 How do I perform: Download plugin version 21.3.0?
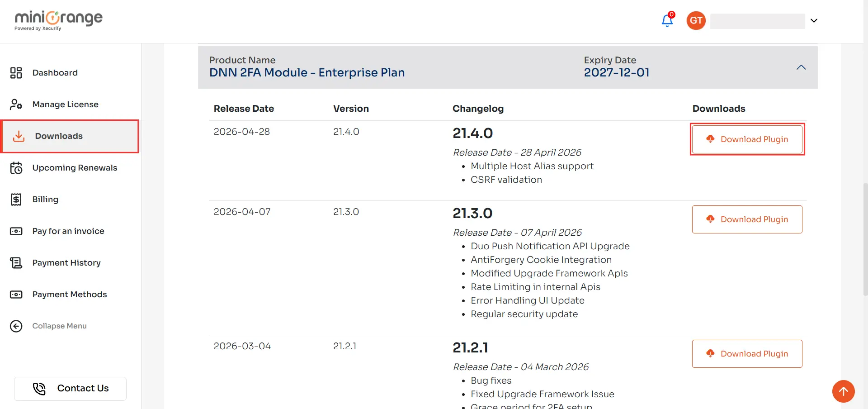point(747,219)
